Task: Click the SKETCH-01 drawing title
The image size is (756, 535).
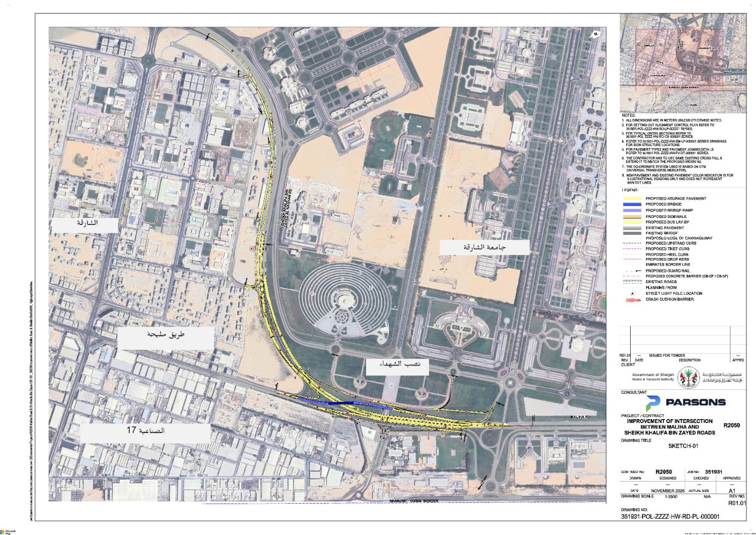Action: (683, 446)
